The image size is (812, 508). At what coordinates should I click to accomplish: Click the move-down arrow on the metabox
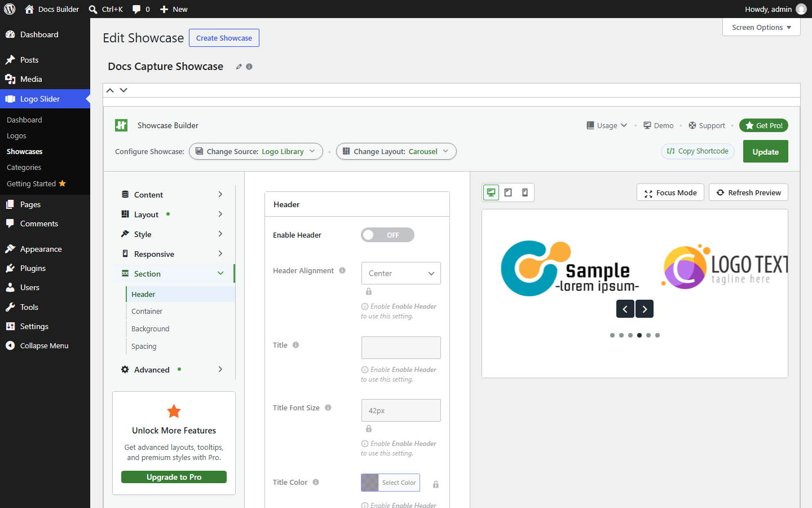coord(123,90)
